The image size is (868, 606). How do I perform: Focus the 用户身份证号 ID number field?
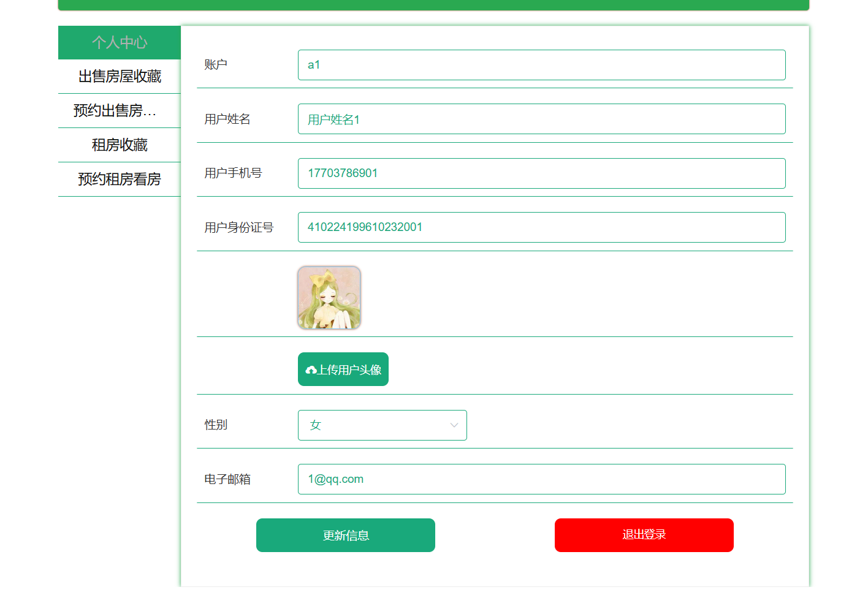[541, 227]
